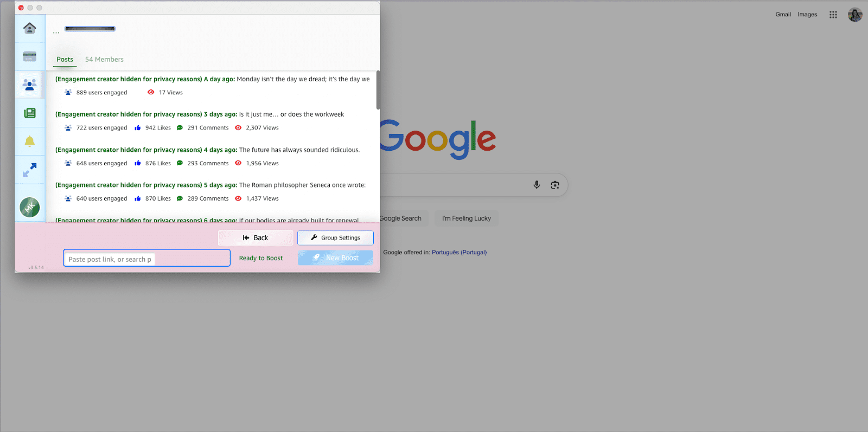Click the microphone voice search icon
The width and height of the screenshot is (868, 432).
click(537, 185)
